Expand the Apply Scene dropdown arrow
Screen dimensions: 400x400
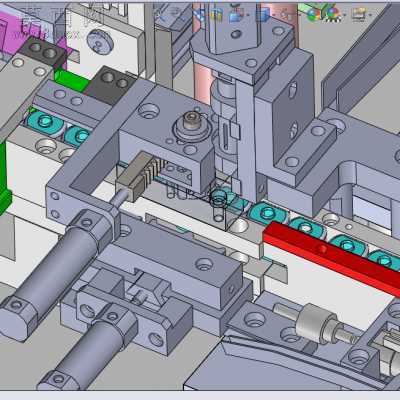[344, 15]
